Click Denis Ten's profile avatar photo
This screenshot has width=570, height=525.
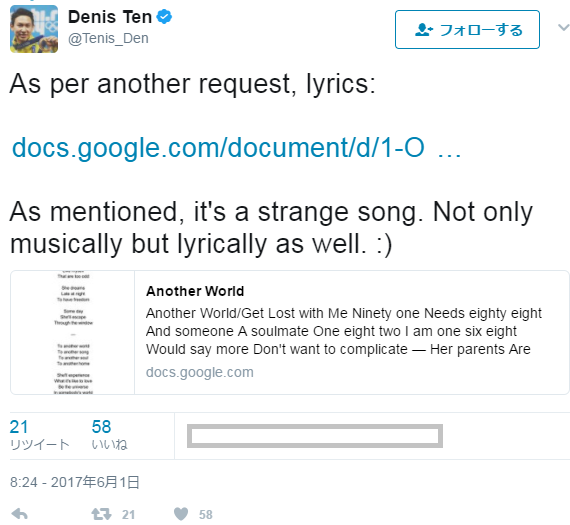(x=34, y=29)
